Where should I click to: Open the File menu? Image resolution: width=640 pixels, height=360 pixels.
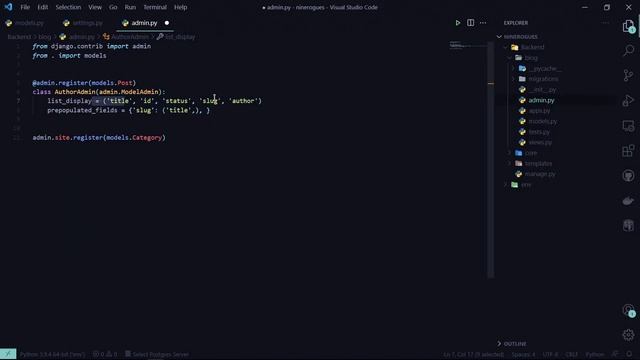(25, 7)
